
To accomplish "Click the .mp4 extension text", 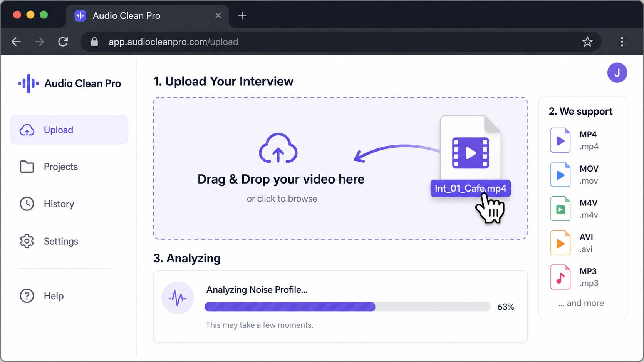I will tap(589, 147).
